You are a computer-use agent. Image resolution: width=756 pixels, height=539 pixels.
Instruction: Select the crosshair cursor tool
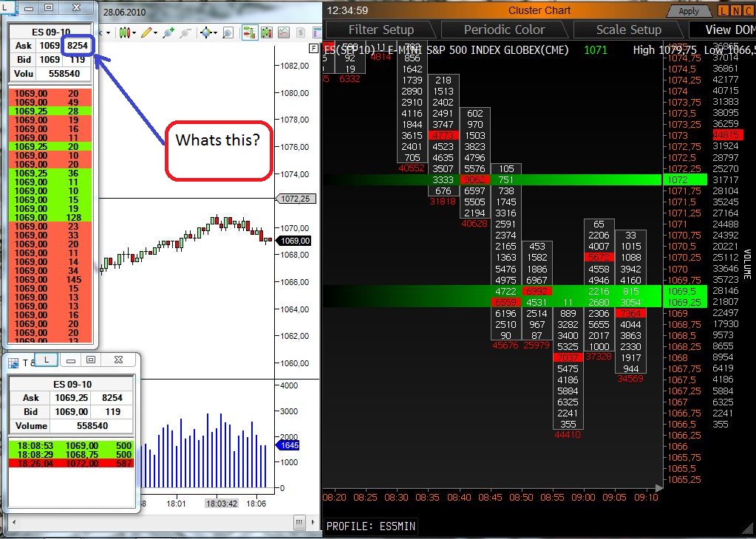[205, 33]
